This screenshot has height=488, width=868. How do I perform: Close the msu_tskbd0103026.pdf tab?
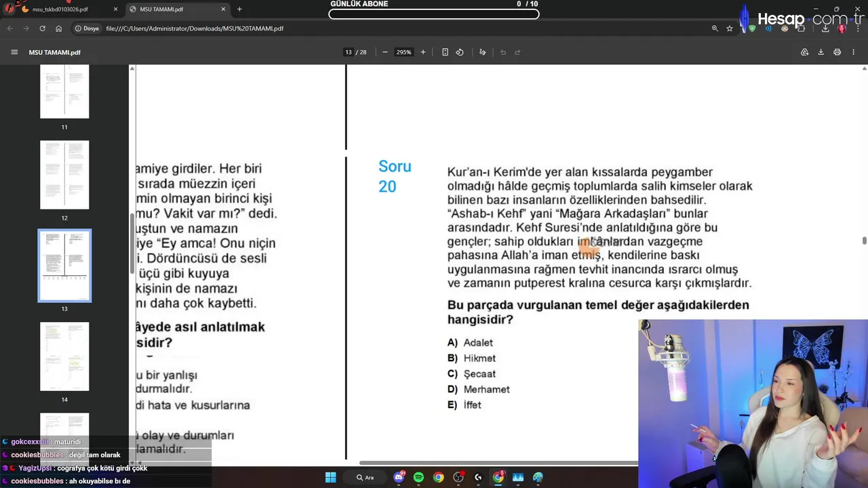tap(115, 9)
